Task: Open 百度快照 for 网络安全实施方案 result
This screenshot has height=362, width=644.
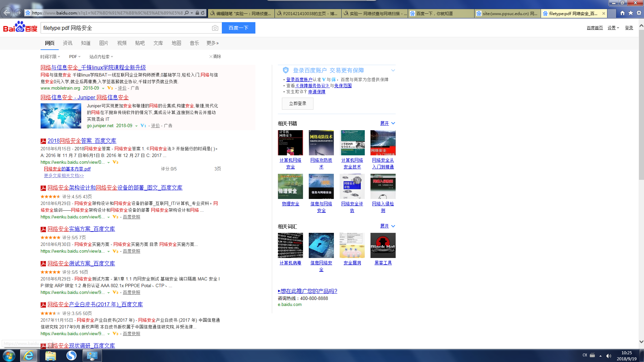Action: 132,251
